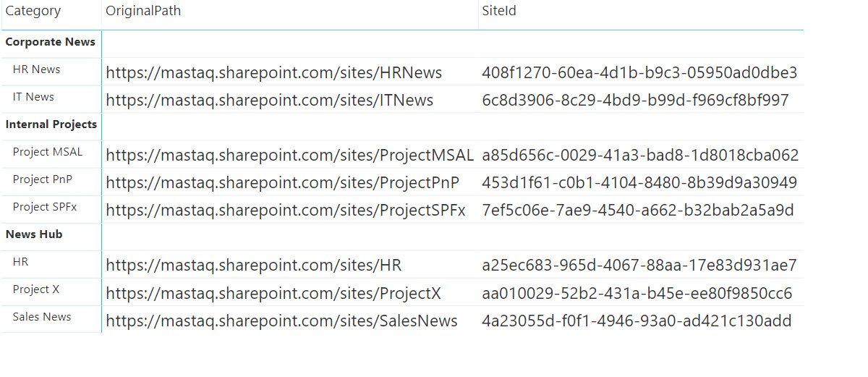Sort by the OriginalPath column header
The image size is (868, 377).
click(x=143, y=11)
